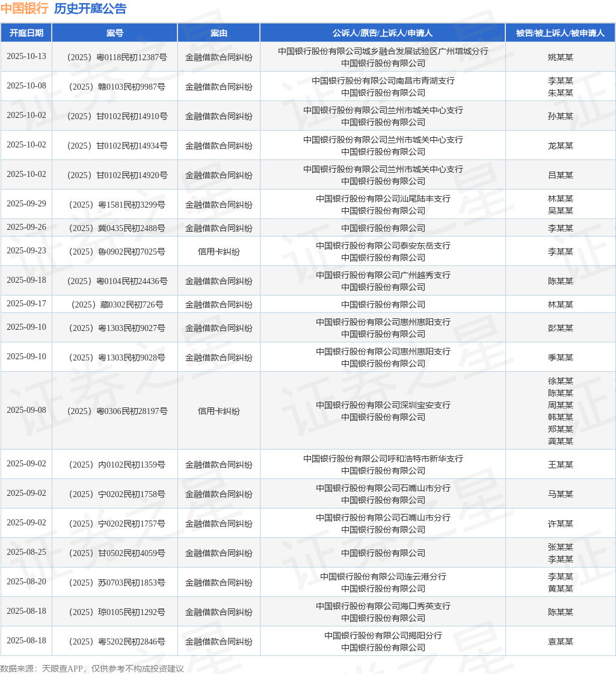Image resolution: width=616 pixels, height=674 pixels.
Task: Select case number (2025)粤1303民初9027号
Action: (117, 328)
